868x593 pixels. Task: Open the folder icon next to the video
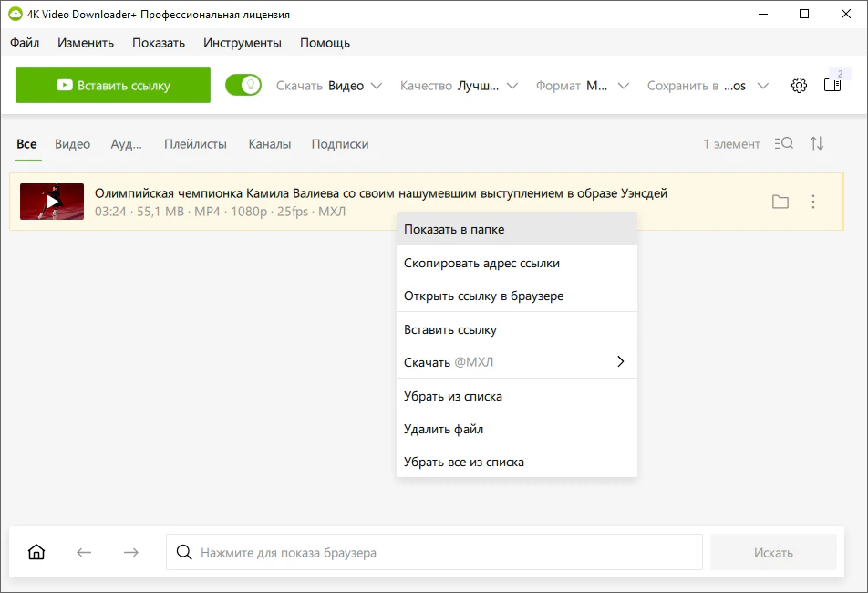coord(780,202)
